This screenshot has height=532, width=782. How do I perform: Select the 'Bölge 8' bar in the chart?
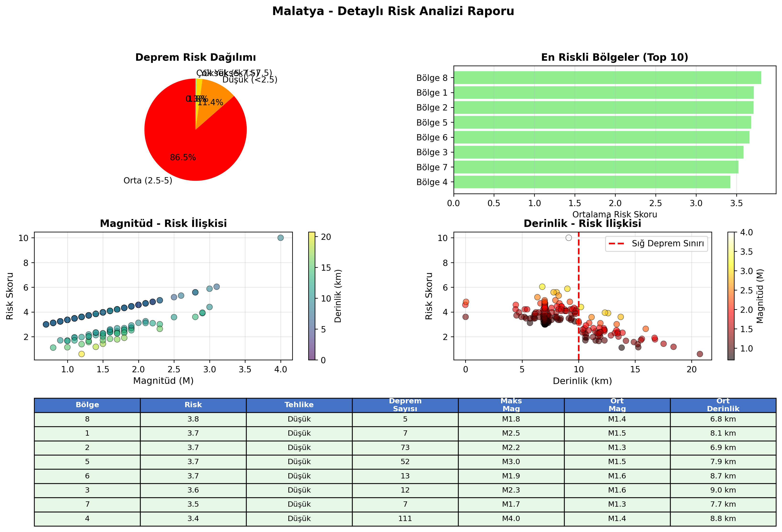607,78
